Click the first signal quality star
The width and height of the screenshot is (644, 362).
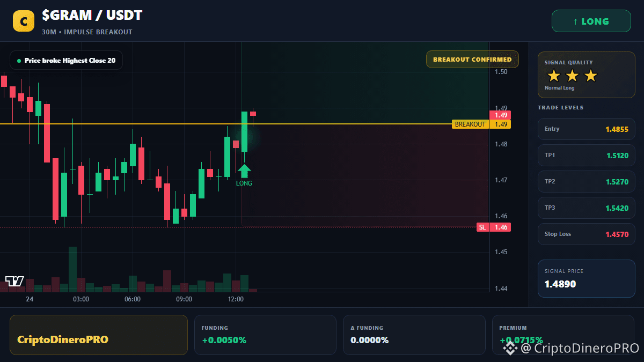tap(553, 76)
